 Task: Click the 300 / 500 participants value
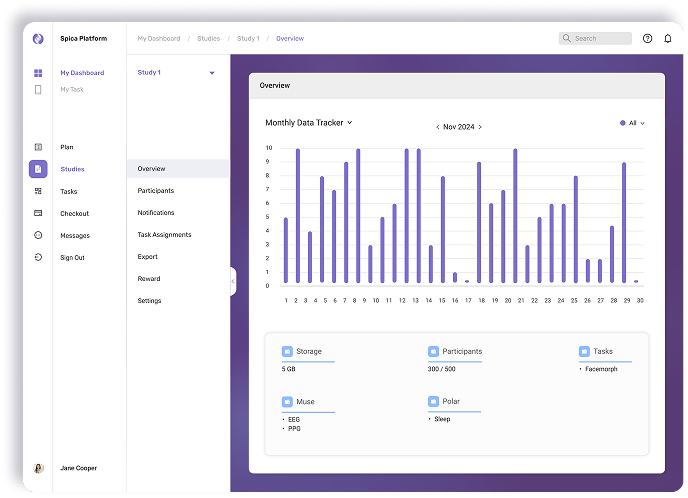[x=441, y=369]
